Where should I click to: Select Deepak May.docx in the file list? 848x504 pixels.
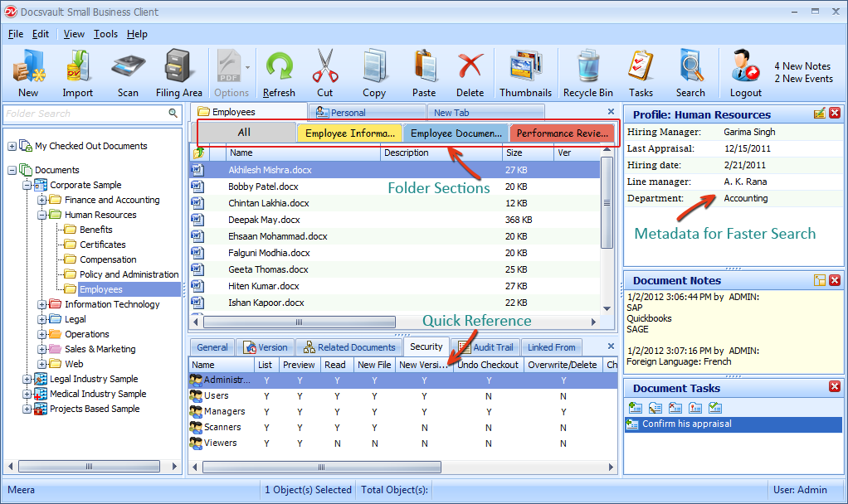coord(395,220)
